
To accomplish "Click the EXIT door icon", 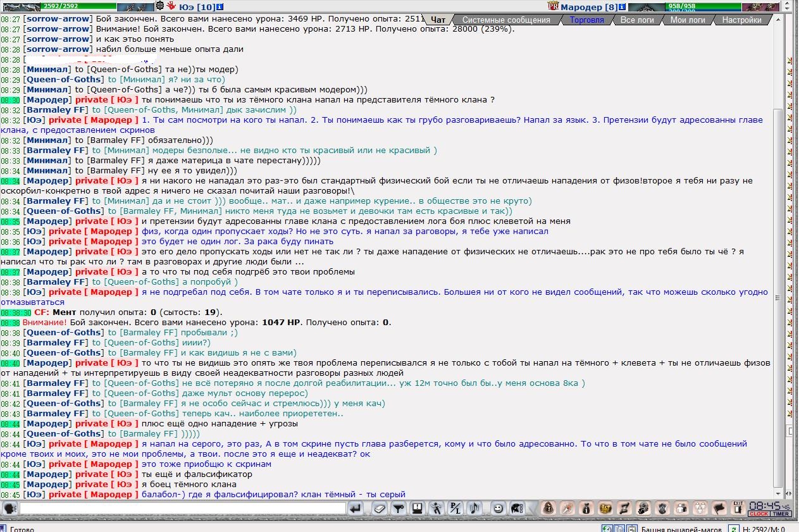I will [738, 509].
